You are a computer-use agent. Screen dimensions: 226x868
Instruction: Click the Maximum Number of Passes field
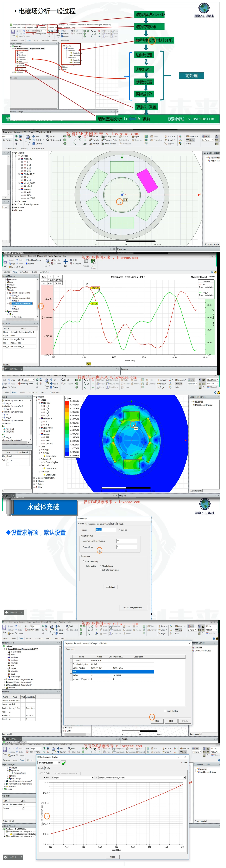click(x=127, y=541)
